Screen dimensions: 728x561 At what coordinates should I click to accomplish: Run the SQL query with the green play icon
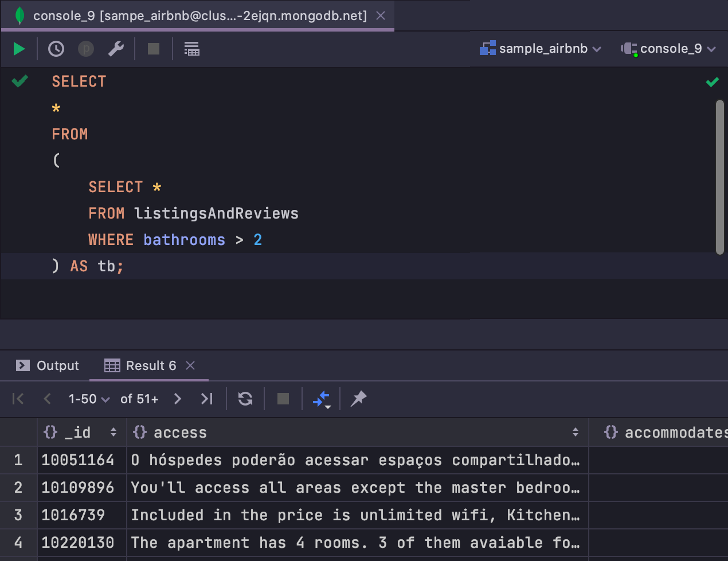(19, 48)
